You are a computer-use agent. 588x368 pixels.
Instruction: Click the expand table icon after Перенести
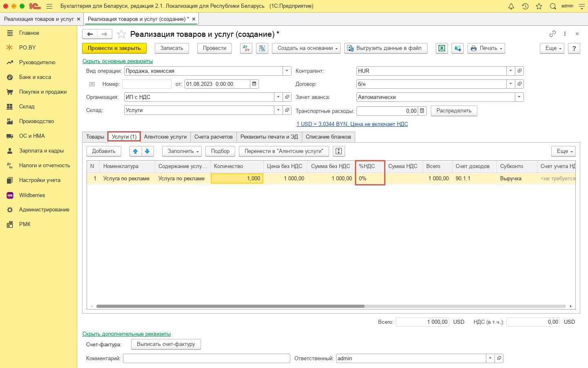pos(339,151)
